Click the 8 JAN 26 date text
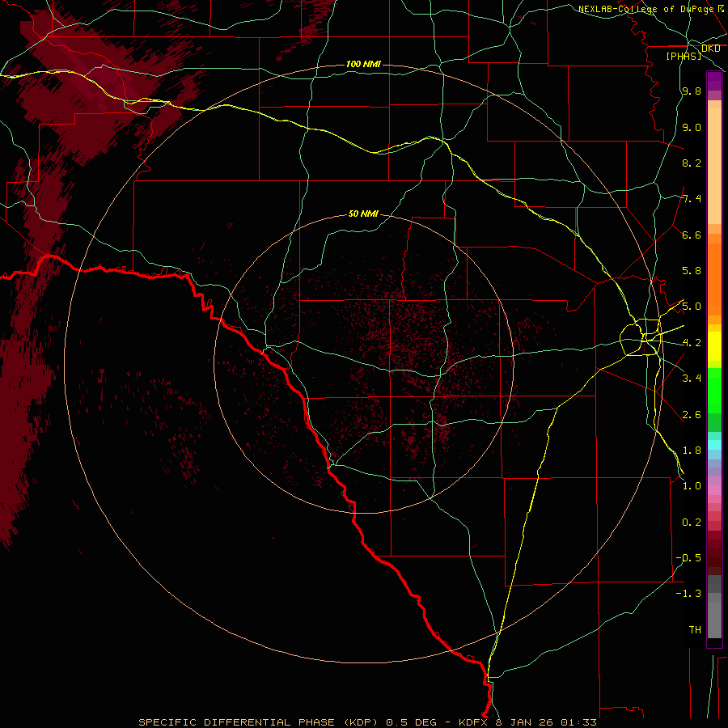This screenshot has height=728, width=728. pyautogui.click(x=525, y=722)
